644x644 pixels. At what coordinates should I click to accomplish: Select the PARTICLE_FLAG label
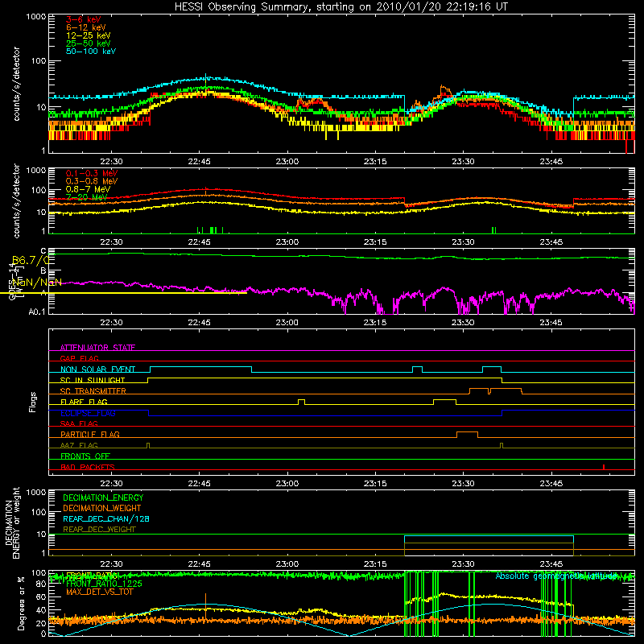point(90,434)
